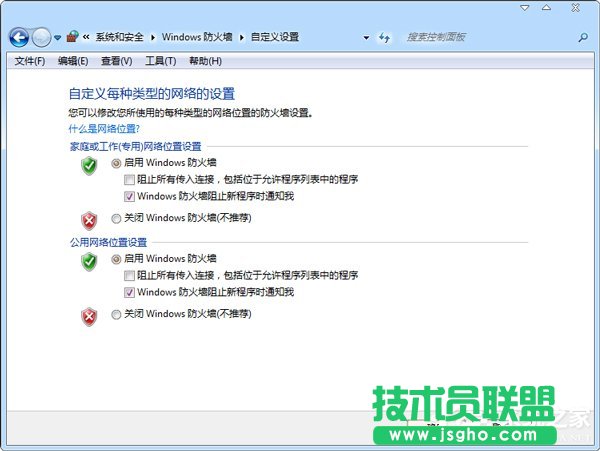Select 关闭 Windows 防火墙 radio for home/work network
This screenshot has height=451, width=600.
116,217
